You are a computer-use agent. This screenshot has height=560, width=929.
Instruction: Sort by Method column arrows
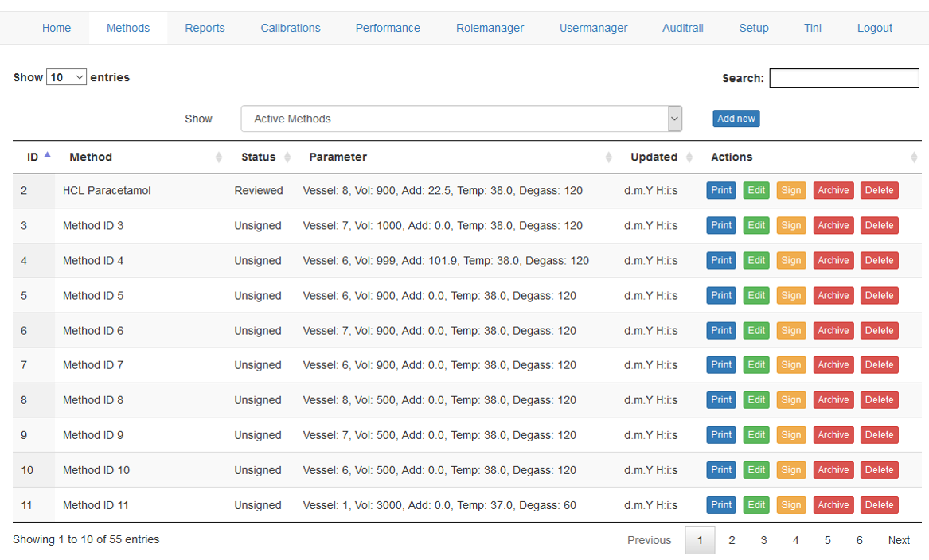pos(219,157)
